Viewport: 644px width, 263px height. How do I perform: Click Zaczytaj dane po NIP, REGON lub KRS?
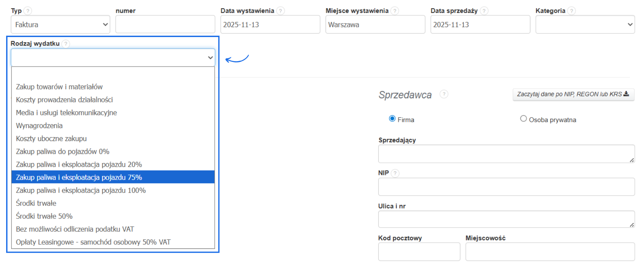coord(573,94)
